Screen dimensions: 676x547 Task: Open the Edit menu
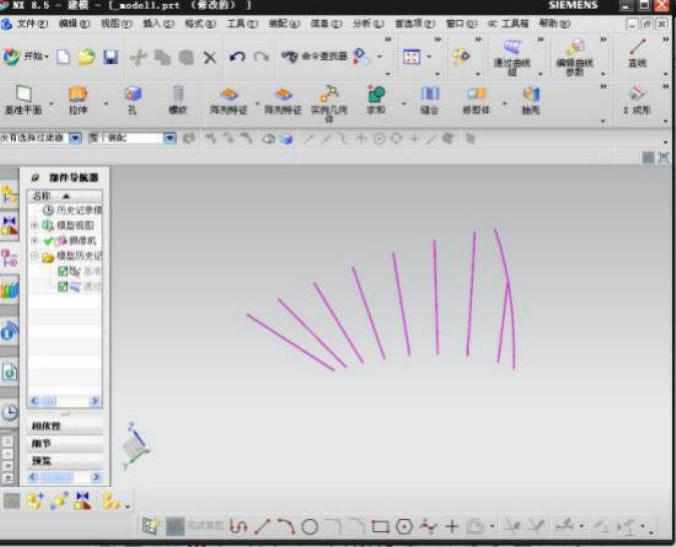74,23
